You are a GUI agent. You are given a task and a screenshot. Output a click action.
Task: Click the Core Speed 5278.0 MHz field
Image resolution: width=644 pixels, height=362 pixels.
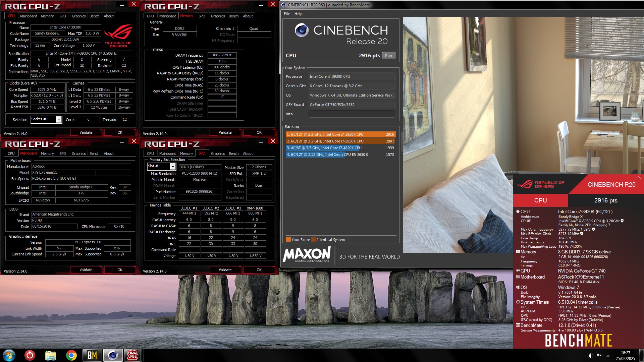tap(47, 89)
